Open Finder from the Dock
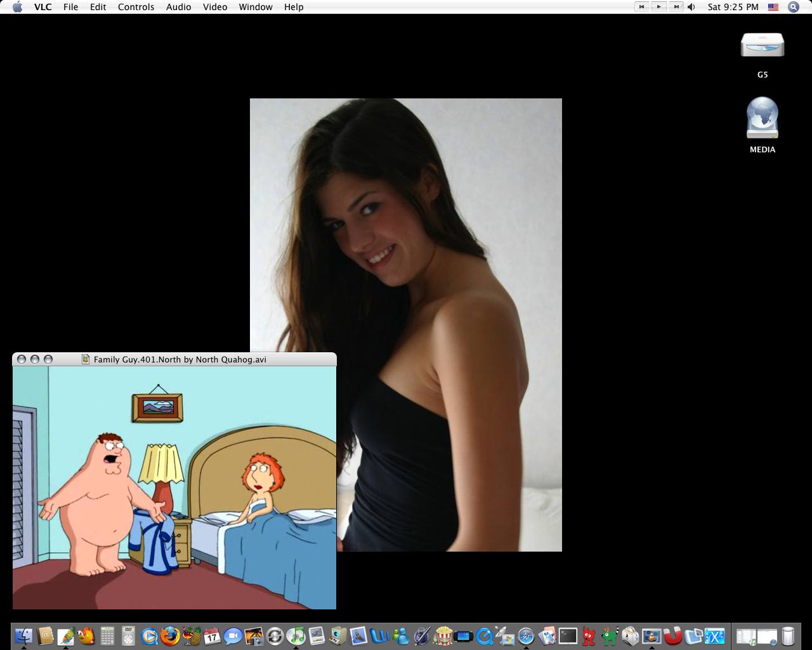Screen dimensions: 812x650 point(23,636)
